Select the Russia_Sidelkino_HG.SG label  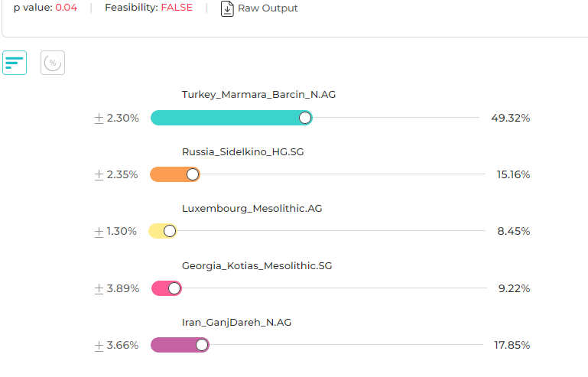point(242,152)
